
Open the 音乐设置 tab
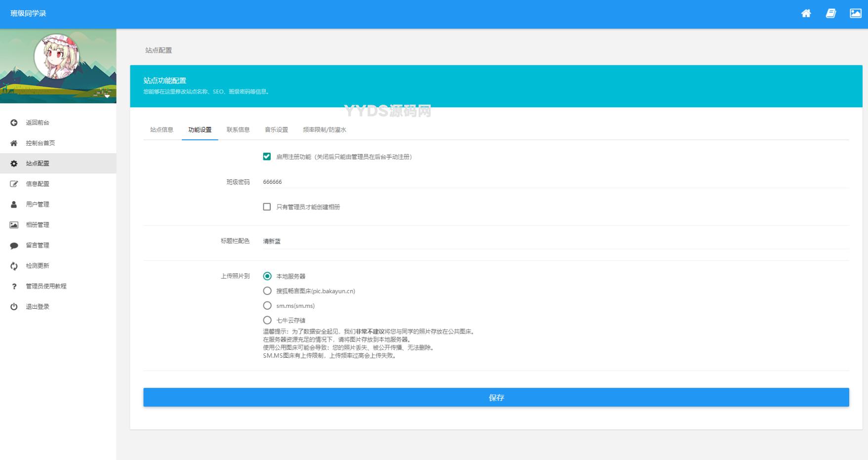coord(276,130)
